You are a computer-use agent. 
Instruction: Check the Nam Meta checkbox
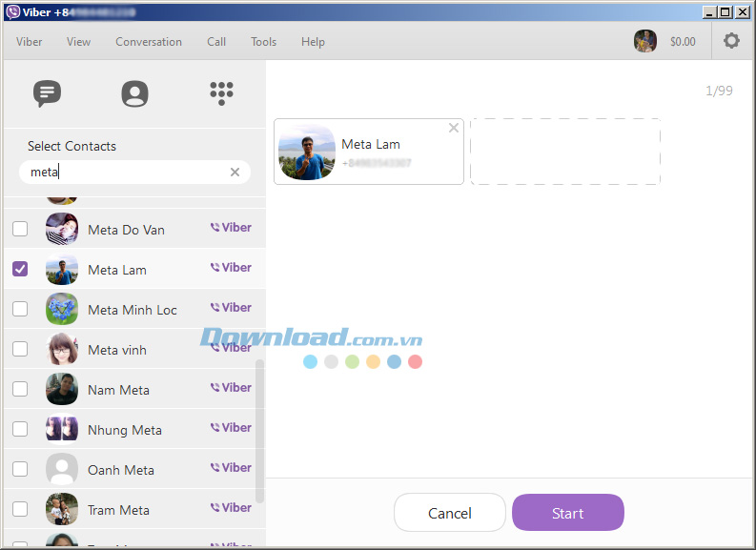(x=20, y=389)
